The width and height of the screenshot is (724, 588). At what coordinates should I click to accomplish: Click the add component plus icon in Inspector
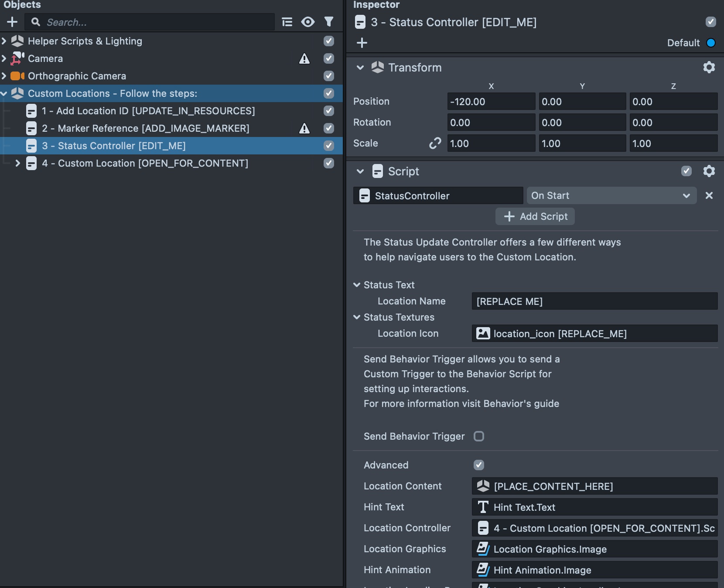(363, 43)
